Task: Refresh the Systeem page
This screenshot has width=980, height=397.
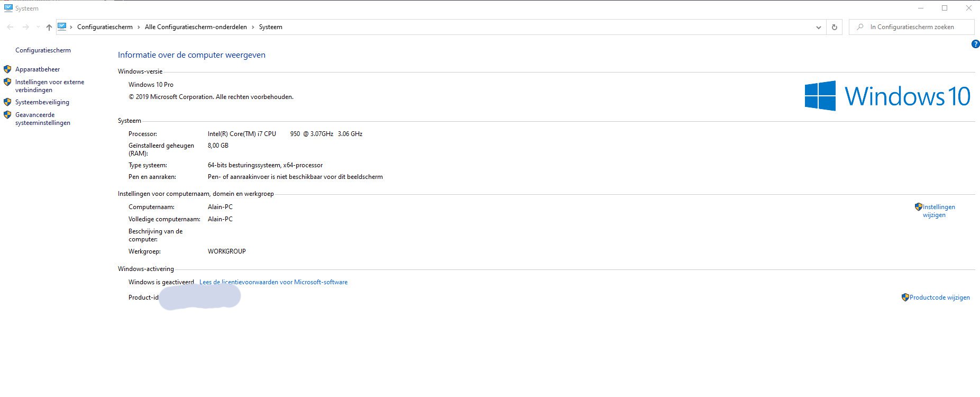Action: (x=835, y=27)
